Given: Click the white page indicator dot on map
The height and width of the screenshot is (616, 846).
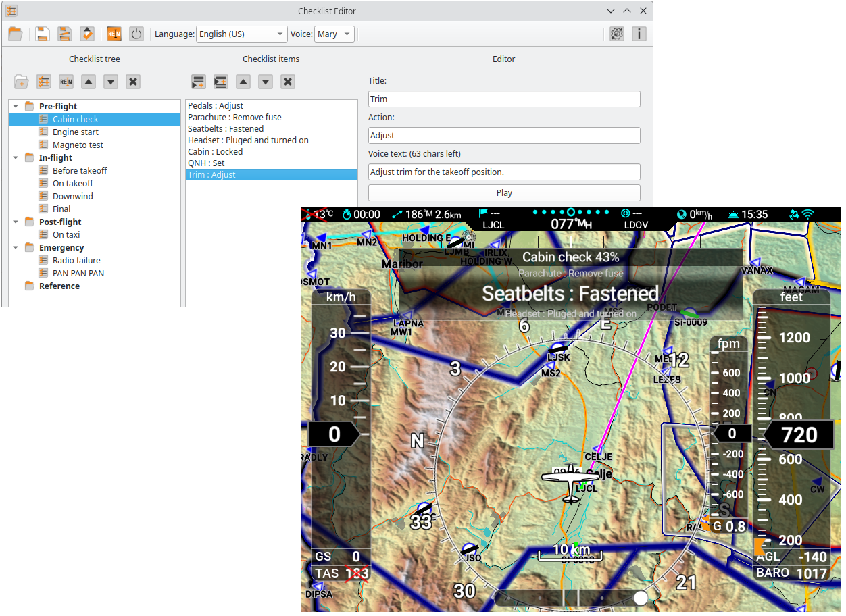Looking at the screenshot, I should coord(641,597).
